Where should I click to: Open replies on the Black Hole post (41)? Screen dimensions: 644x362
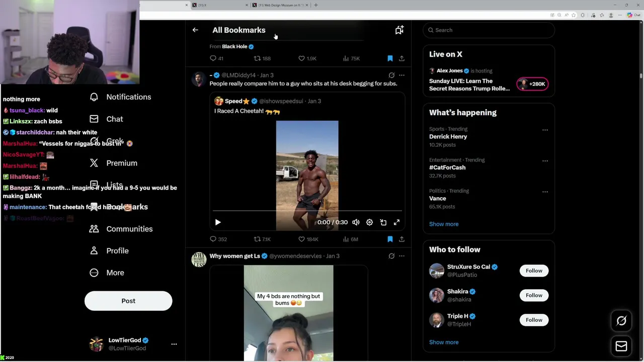point(216,58)
